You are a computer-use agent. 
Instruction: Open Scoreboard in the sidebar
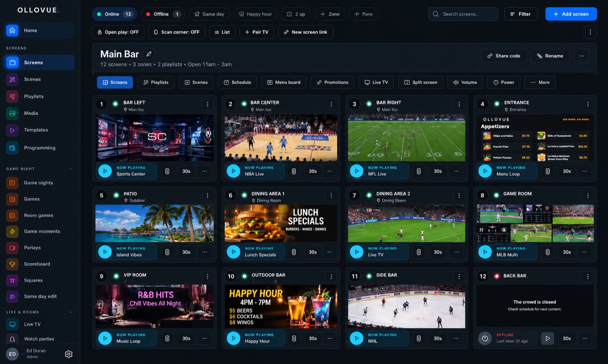point(39,264)
